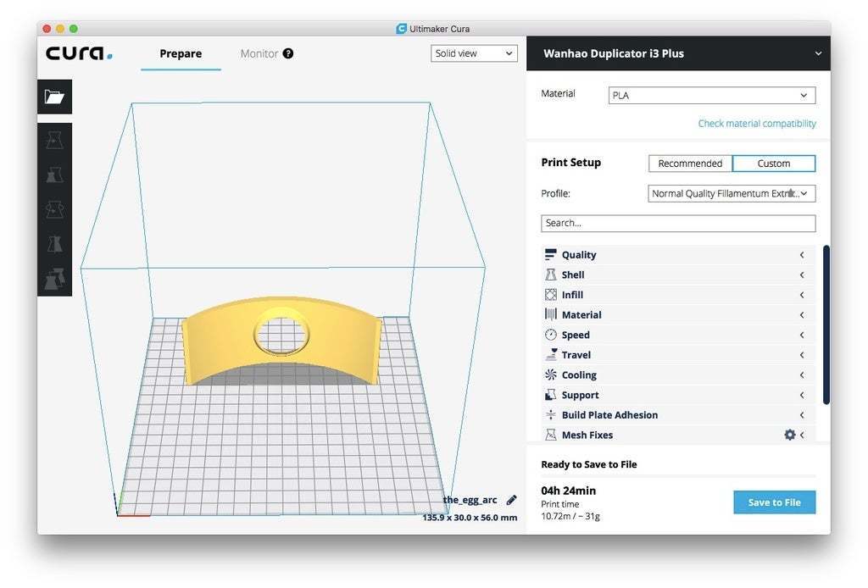Click pencil icon to rename the_egg_arc
This screenshot has width=868, height=588.
pyautogui.click(x=511, y=500)
